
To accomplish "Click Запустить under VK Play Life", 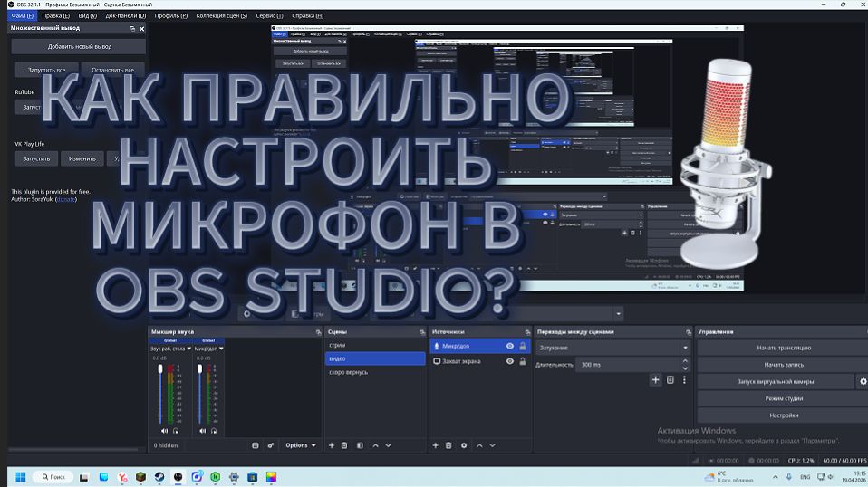I will (36, 158).
